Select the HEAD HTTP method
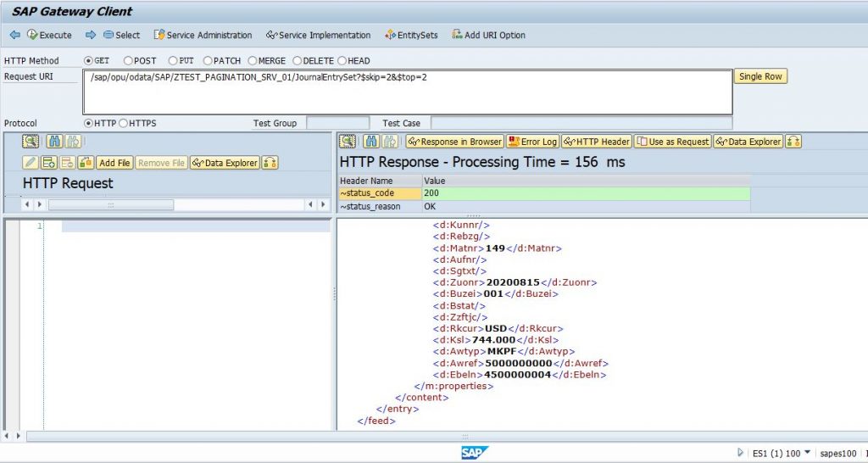 (342, 61)
